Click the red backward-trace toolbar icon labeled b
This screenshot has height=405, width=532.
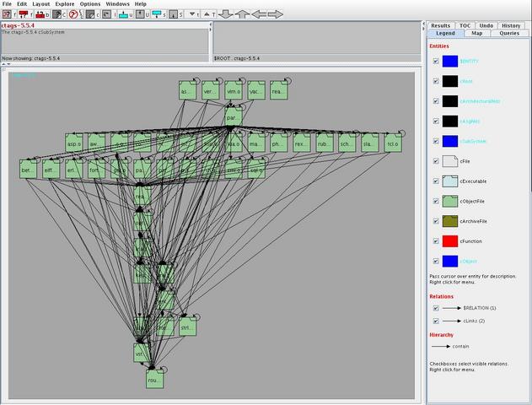point(40,14)
